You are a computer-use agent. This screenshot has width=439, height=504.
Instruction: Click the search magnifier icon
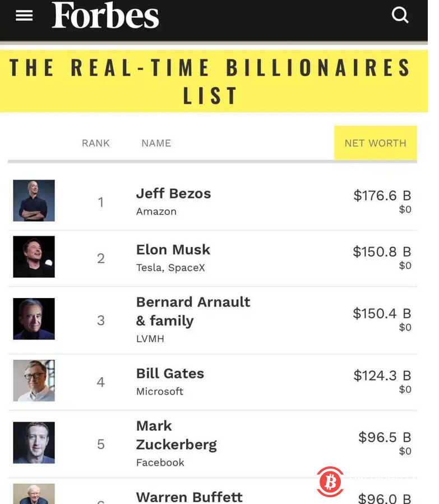pyautogui.click(x=400, y=15)
